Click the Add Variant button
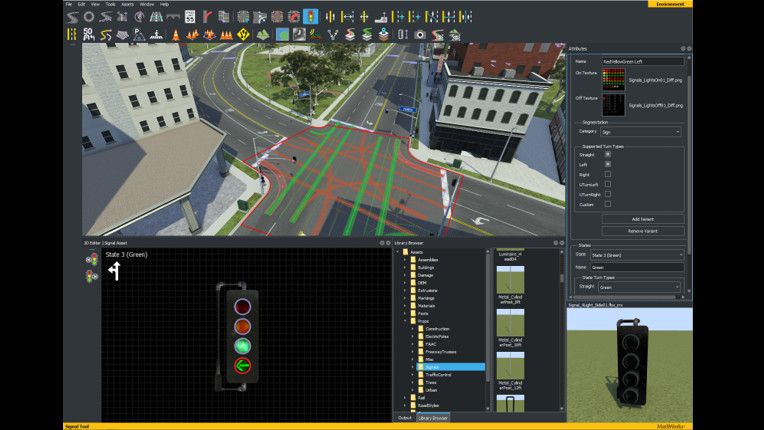Screen dimensions: 764x430 (643, 219)
